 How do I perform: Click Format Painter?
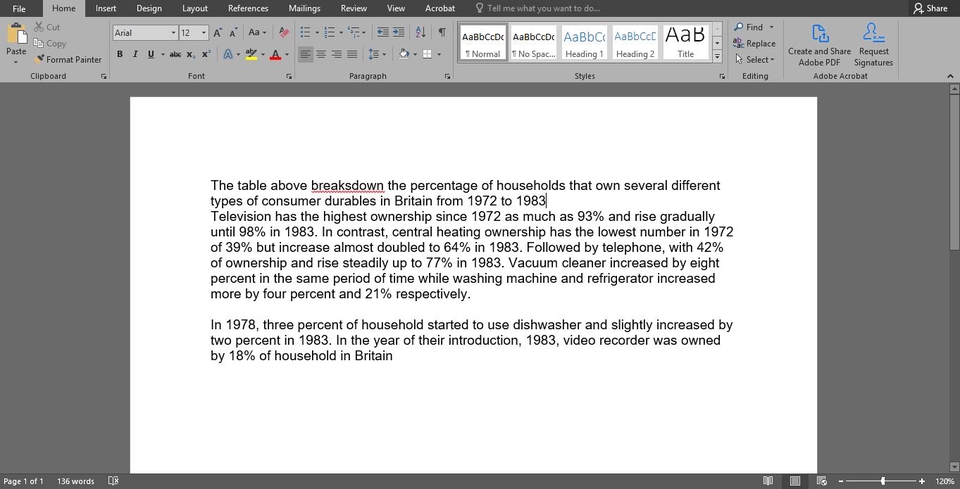coord(68,59)
